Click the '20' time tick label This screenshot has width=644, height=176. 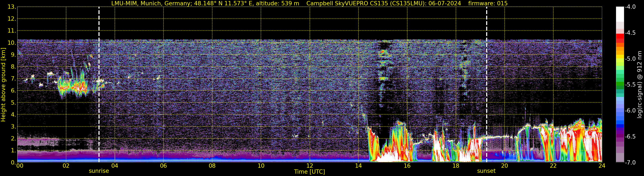pyautogui.click(x=505, y=166)
